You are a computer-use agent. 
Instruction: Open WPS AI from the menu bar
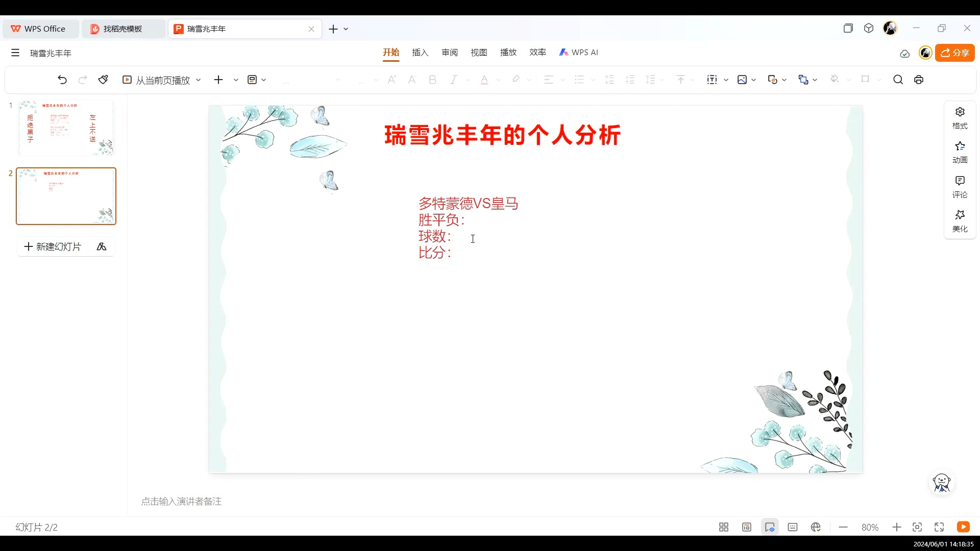[578, 53]
